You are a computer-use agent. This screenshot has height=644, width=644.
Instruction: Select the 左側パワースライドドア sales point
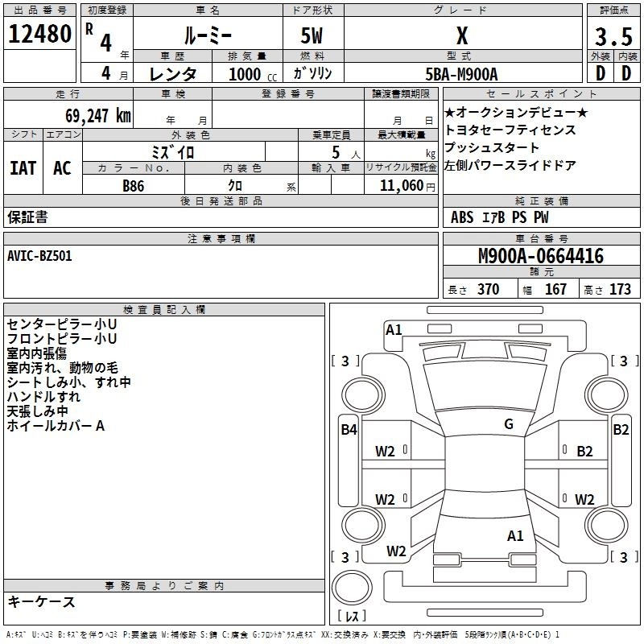510,165
